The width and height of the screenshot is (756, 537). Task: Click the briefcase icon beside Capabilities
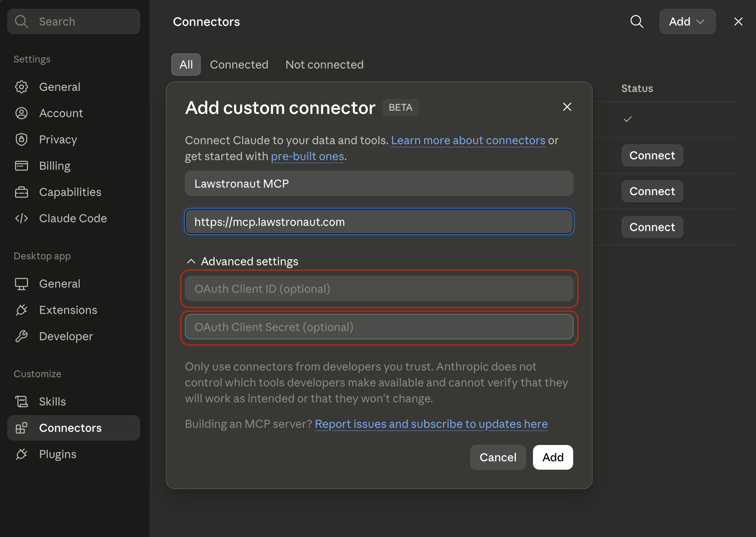pyautogui.click(x=22, y=192)
